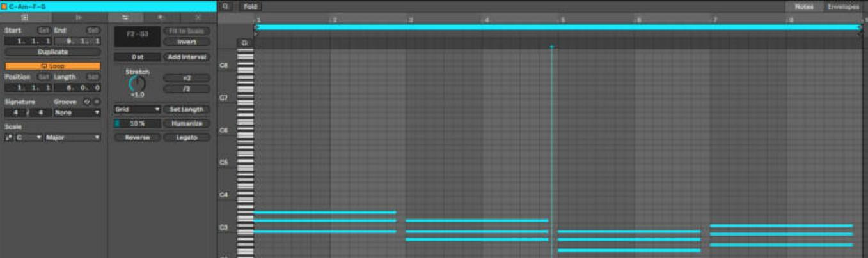Screen dimensions: 868x258
Task: Click the Legato button
Action: tap(186, 137)
